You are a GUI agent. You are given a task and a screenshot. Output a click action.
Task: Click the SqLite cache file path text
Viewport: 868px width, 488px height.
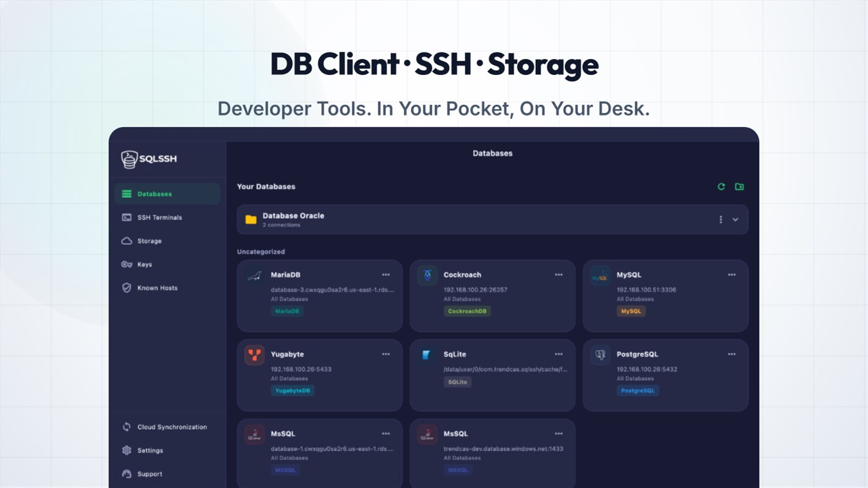point(506,369)
